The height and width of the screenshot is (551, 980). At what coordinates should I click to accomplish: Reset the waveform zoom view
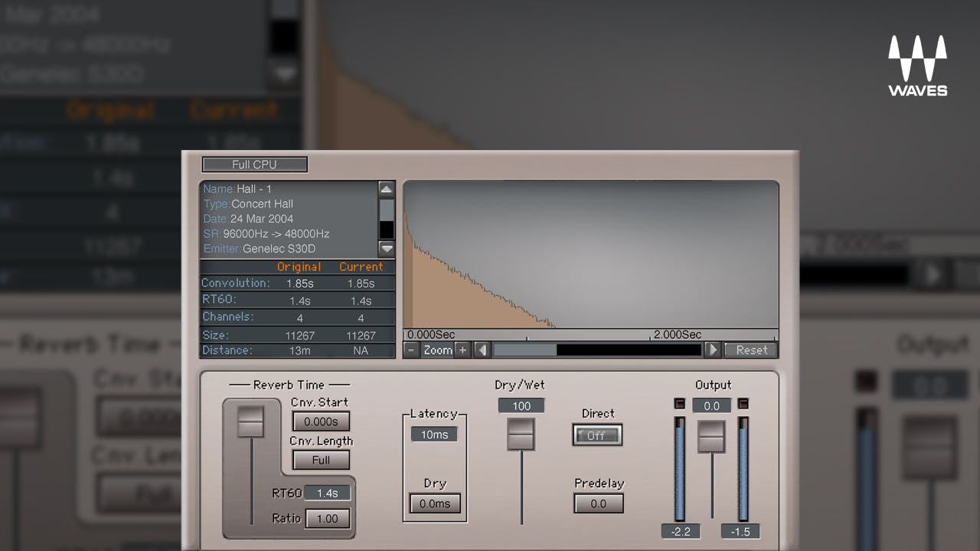coord(751,350)
